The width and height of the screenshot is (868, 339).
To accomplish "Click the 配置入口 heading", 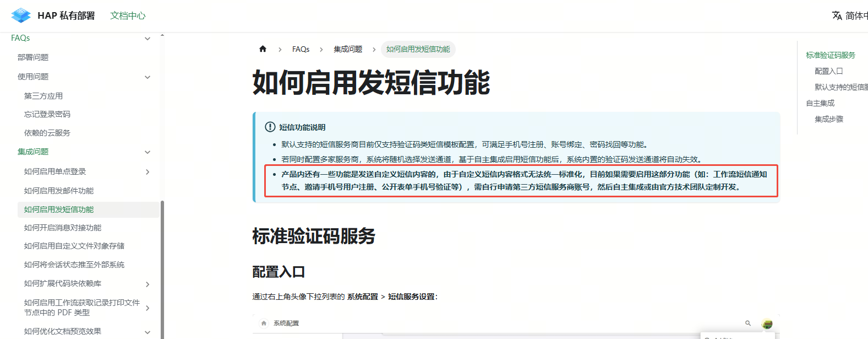I will click(279, 272).
